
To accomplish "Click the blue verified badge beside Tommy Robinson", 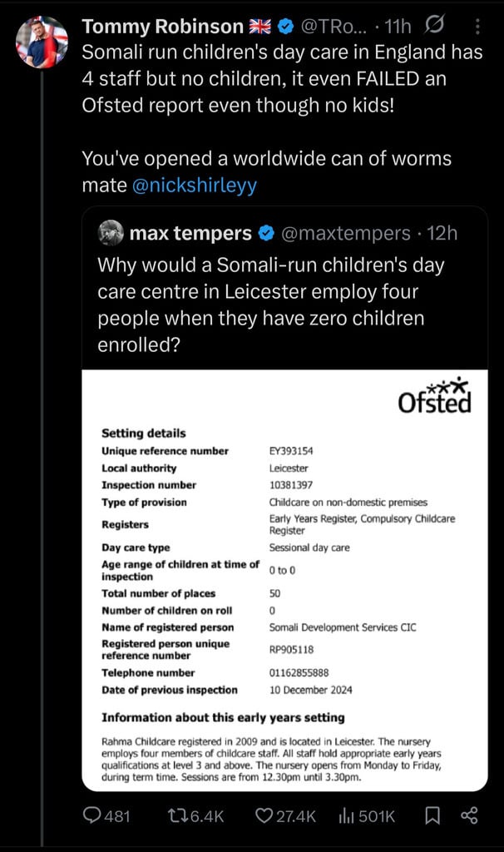I will pos(286,26).
